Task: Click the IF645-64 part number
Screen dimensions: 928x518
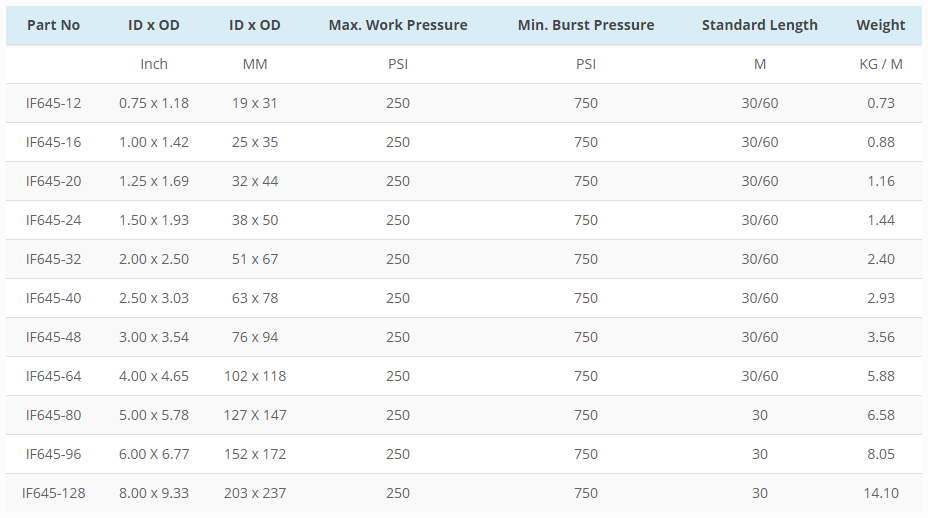Action: click(54, 376)
